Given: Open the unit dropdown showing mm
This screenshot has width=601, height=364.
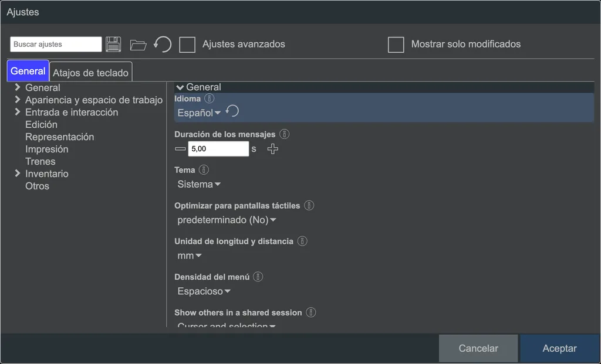Looking at the screenshot, I should click(190, 256).
